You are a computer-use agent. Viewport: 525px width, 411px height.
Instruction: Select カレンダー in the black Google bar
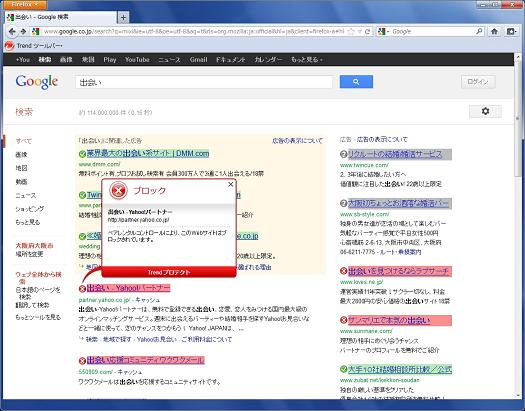point(268,60)
